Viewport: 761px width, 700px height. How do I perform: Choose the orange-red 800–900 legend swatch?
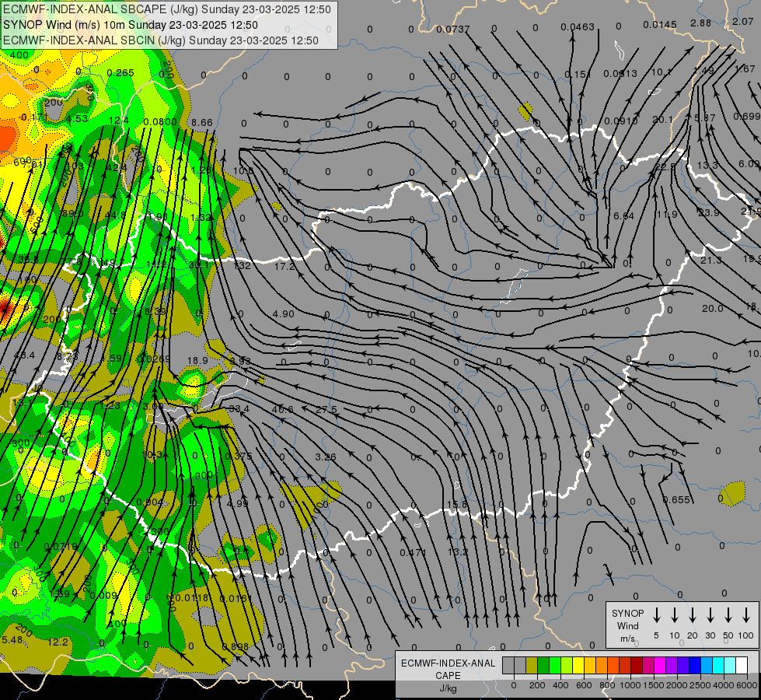(x=613, y=665)
